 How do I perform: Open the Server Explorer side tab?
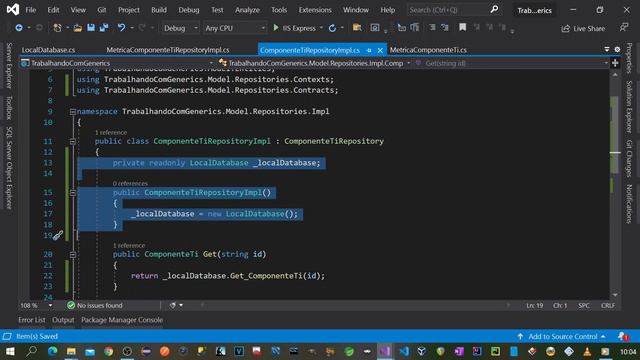point(9,65)
